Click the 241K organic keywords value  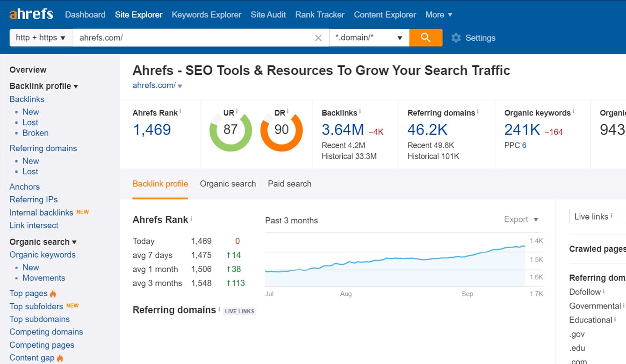(522, 129)
